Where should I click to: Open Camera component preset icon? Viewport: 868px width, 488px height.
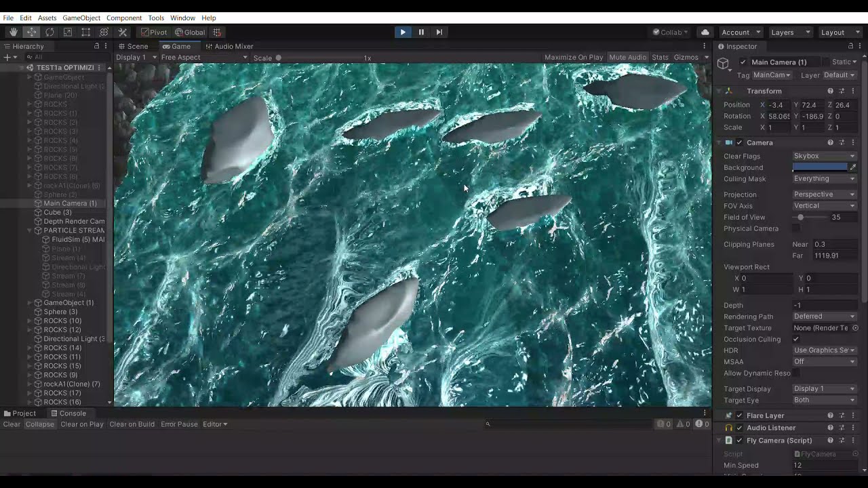point(842,142)
